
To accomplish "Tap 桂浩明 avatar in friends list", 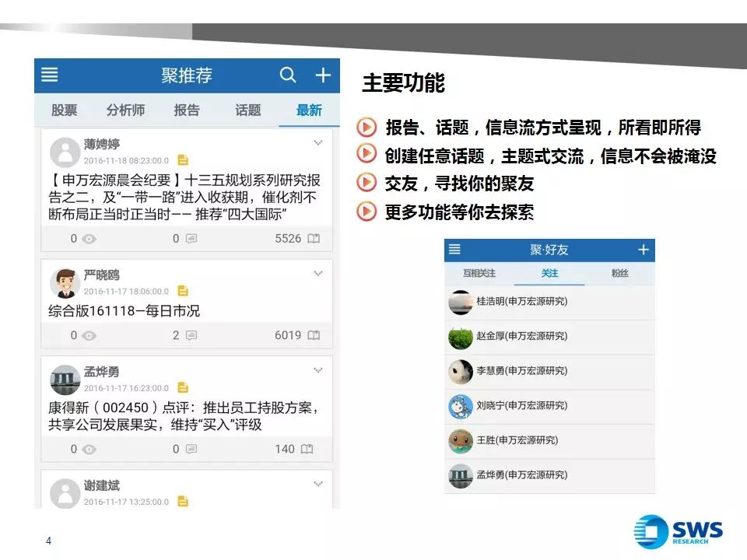I will [461, 303].
